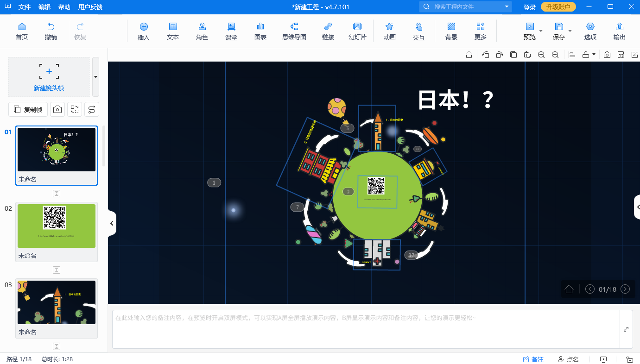Click path marker 17 on canvas

point(411,255)
